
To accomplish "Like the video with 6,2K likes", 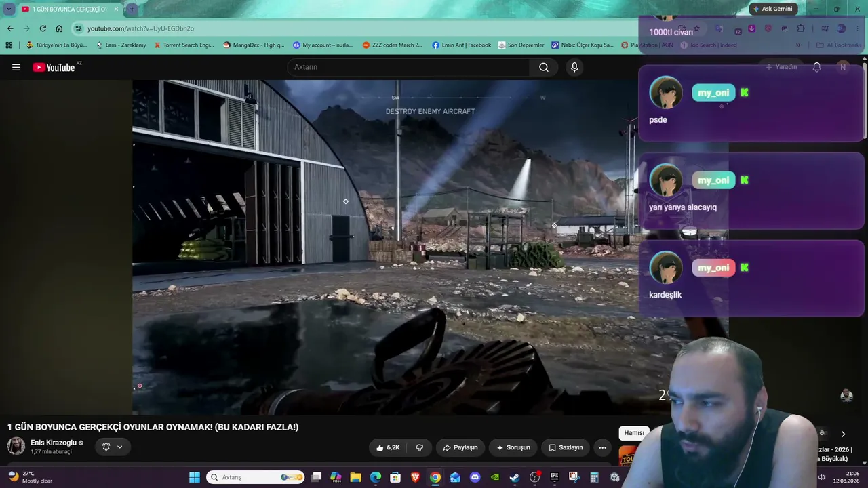I will coord(388,447).
